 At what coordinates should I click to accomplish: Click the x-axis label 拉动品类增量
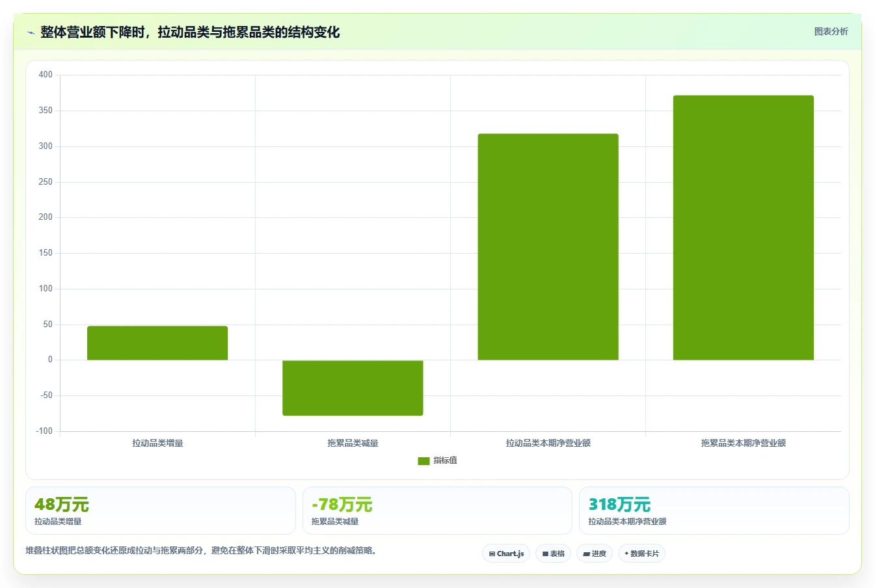(157, 443)
